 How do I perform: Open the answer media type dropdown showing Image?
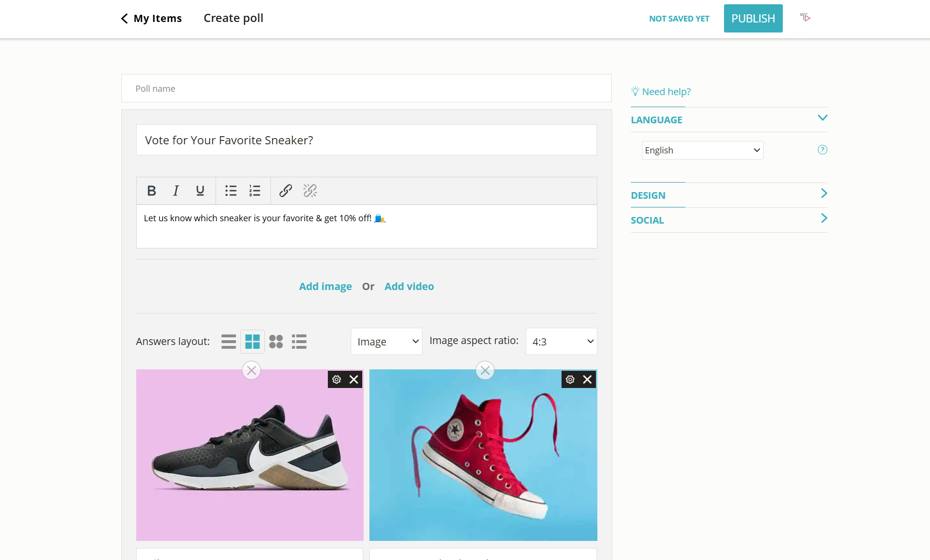coord(386,341)
